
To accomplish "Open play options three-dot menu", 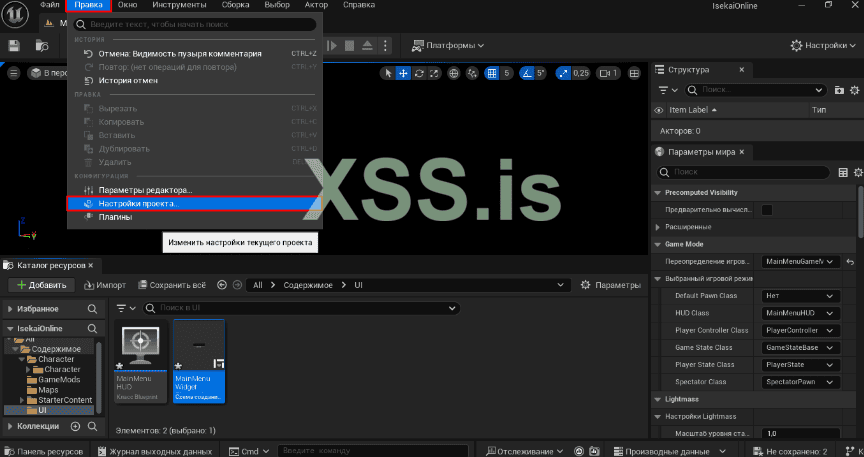I will 385,46.
